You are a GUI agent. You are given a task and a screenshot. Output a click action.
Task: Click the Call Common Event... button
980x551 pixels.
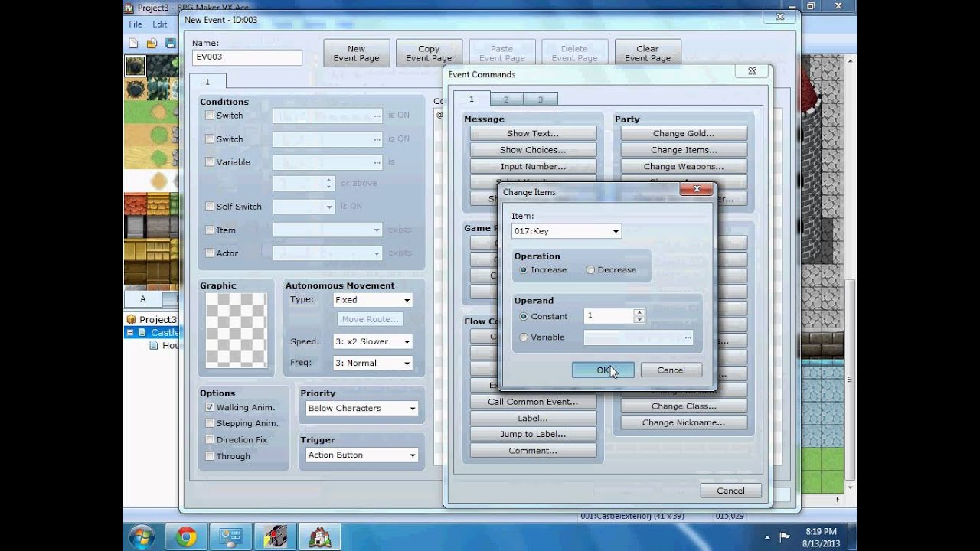[533, 402]
